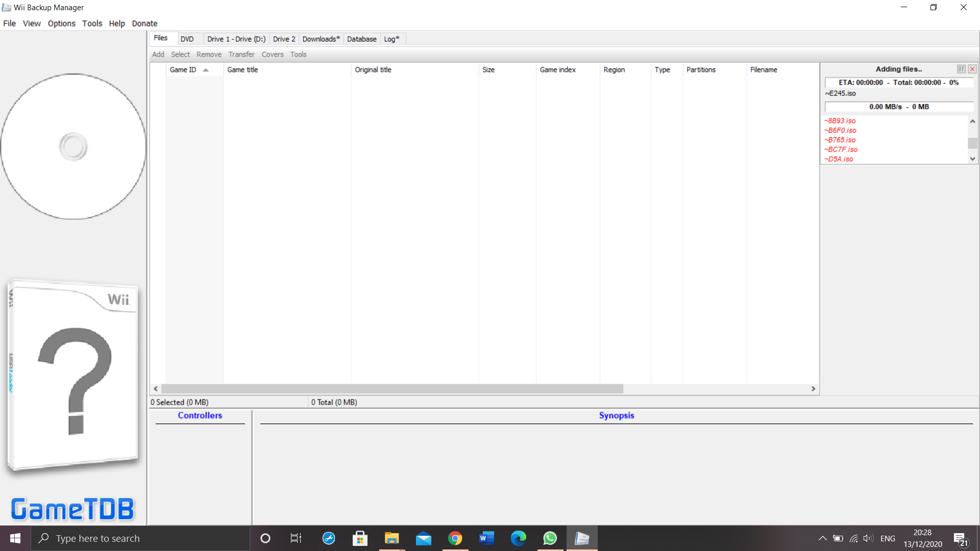Click left arrow of horizontal scrollbar
The height and width of the screenshot is (551, 980).
click(156, 389)
